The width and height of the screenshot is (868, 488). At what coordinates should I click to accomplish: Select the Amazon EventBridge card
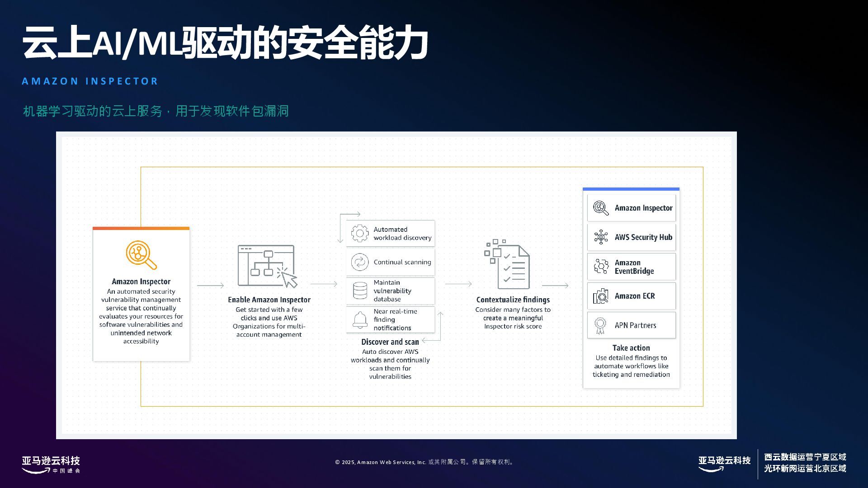(x=632, y=267)
